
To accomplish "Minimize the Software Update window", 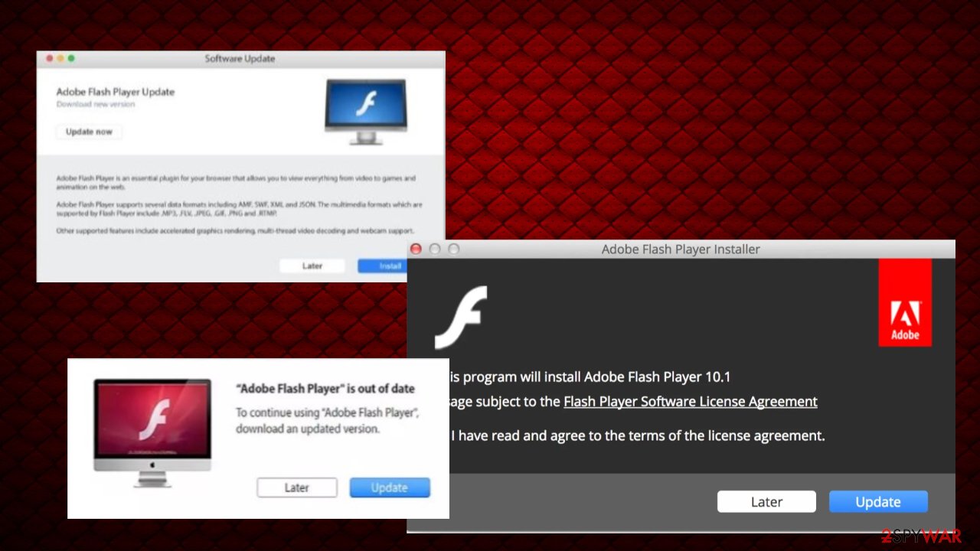I will (x=60, y=59).
